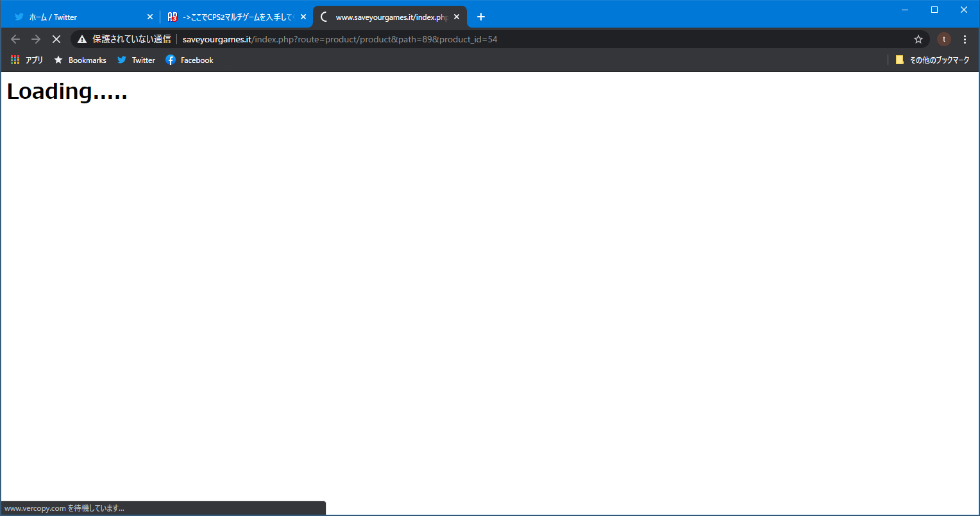This screenshot has width=980, height=516.
Task: Go back to the previous page
Action: point(15,39)
